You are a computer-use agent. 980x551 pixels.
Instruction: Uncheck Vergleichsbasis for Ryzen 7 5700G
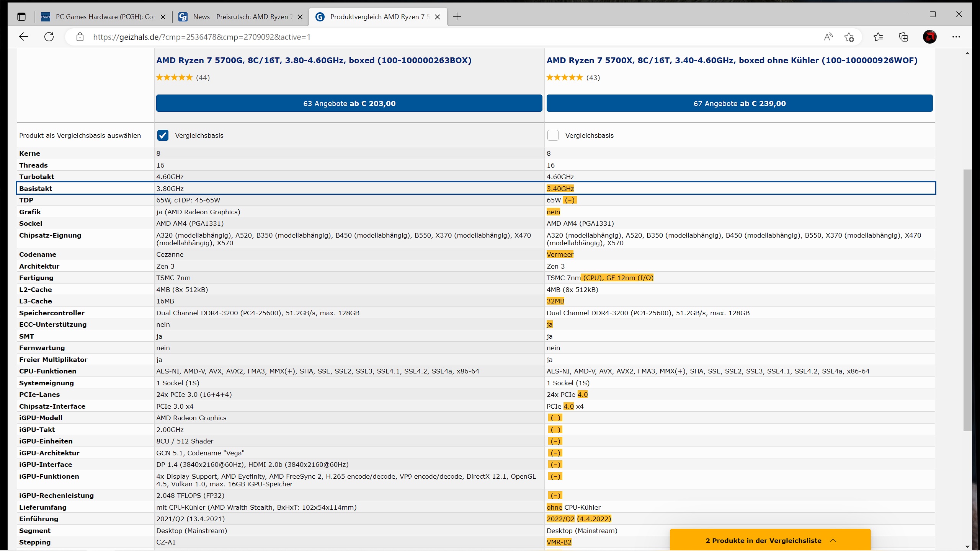163,135
